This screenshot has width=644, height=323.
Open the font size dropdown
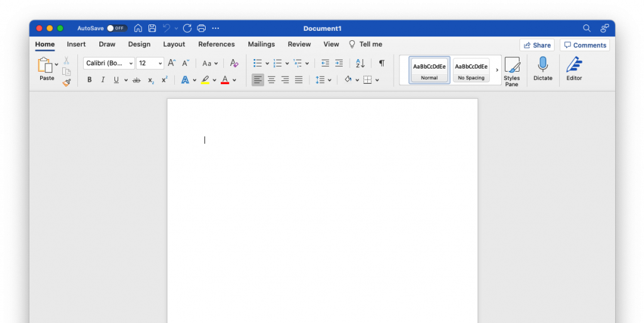(160, 63)
